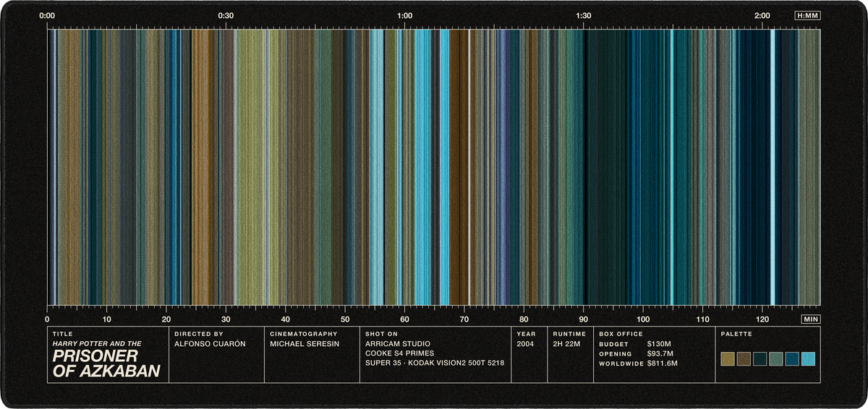Select the 2:00 mark on top ruler

coord(762,15)
